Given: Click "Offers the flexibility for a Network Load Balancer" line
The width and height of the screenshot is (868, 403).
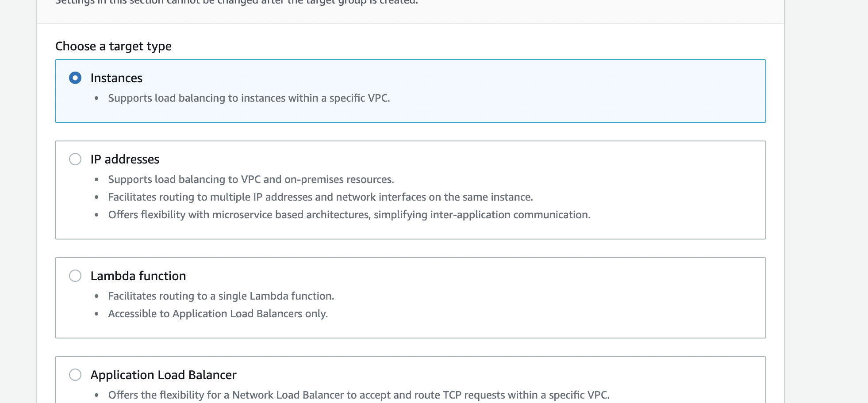Looking at the screenshot, I should pos(358,395).
